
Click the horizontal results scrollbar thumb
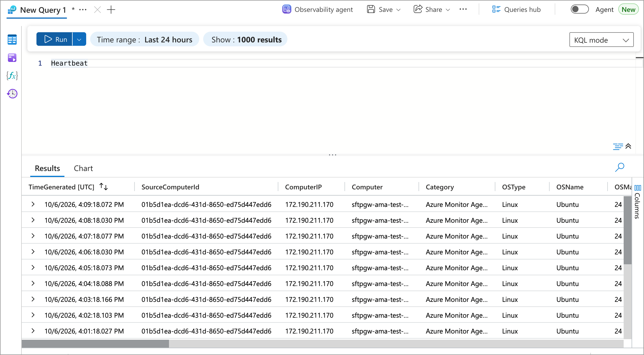click(x=96, y=344)
